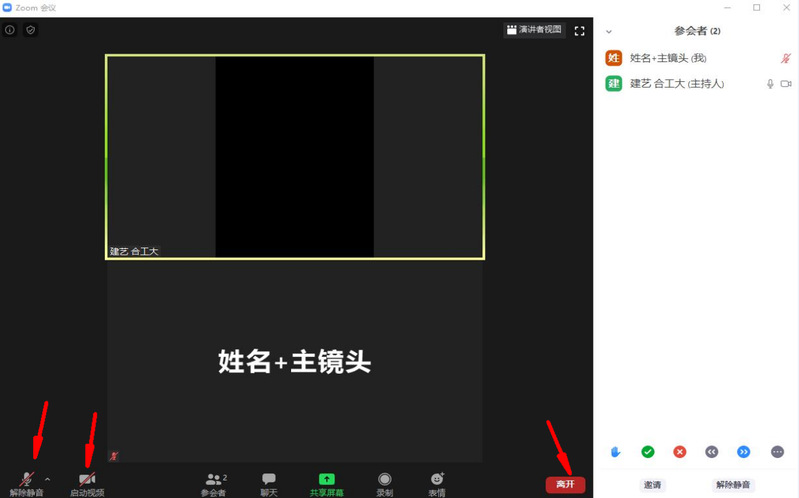
Task: Open the more options ellipsis in participants panel
Action: coord(777,452)
